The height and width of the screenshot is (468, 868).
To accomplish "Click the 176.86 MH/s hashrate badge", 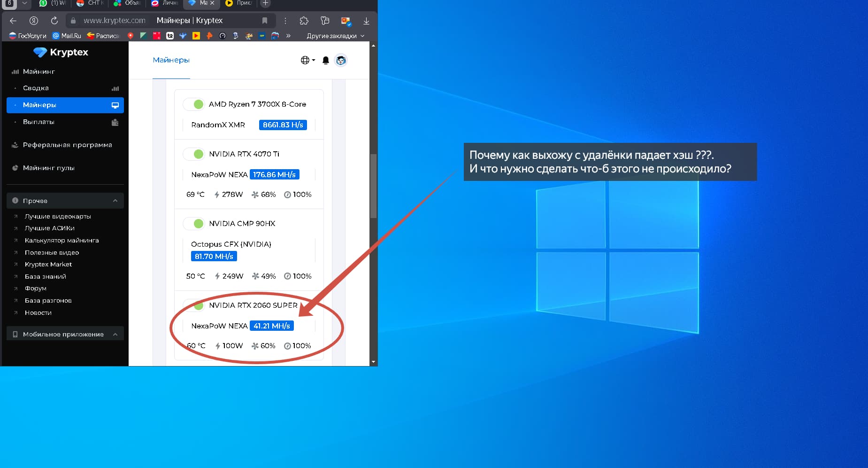I will [x=275, y=175].
